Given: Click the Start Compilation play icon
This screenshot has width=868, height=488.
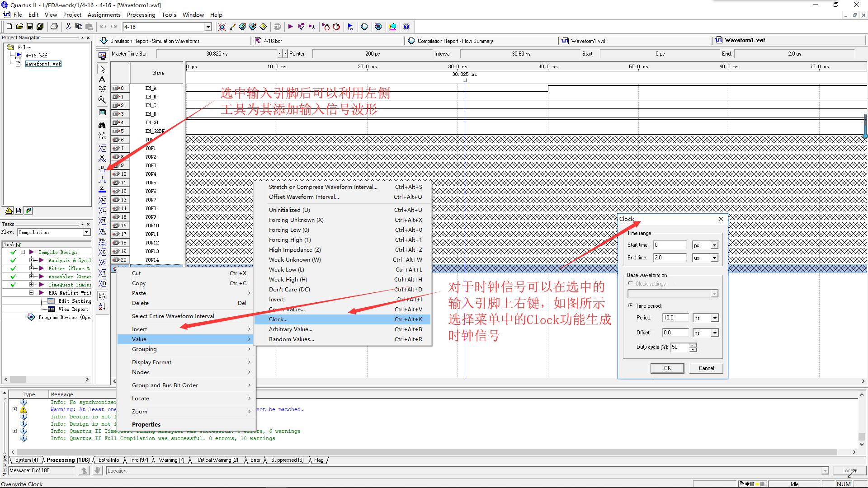Looking at the screenshot, I should pyautogui.click(x=290, y=27).
